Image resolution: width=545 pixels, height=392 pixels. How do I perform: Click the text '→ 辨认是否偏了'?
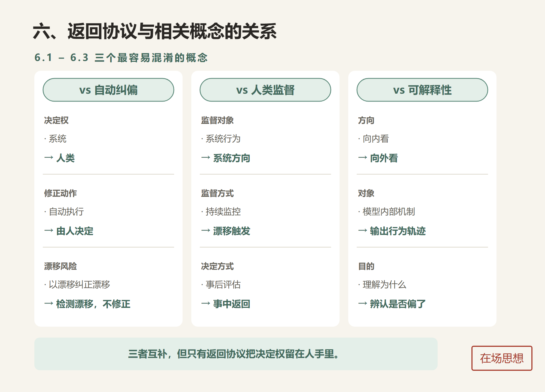[x=392, y=304]
